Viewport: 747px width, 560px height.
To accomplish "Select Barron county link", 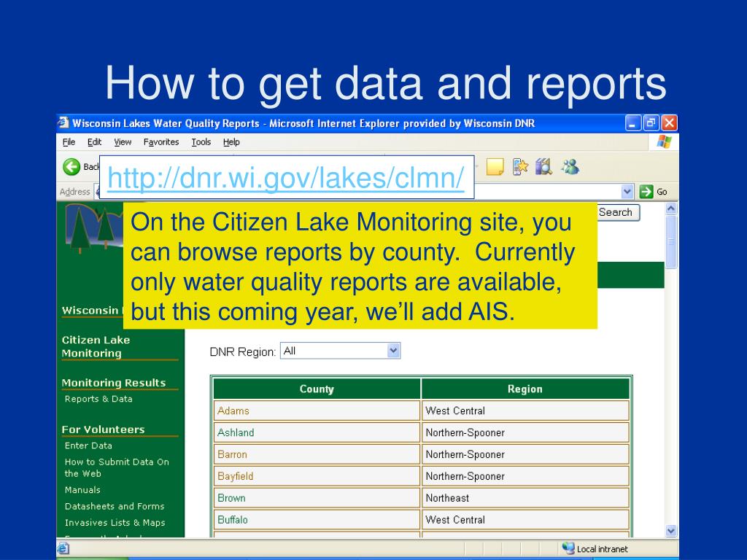I will pos(232,454).
